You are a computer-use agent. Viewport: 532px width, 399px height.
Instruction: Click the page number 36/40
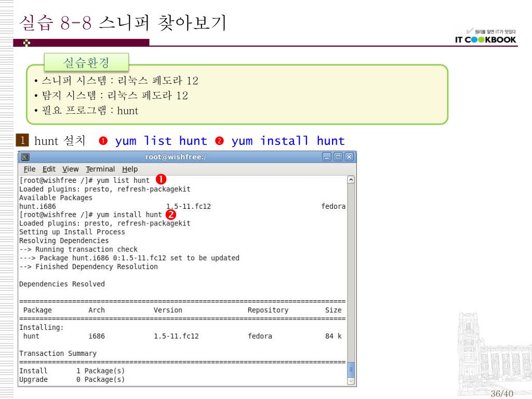(502, 394)
